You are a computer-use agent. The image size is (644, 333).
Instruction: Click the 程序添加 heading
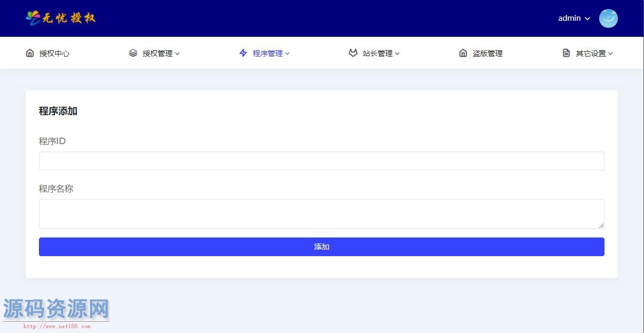58,111
